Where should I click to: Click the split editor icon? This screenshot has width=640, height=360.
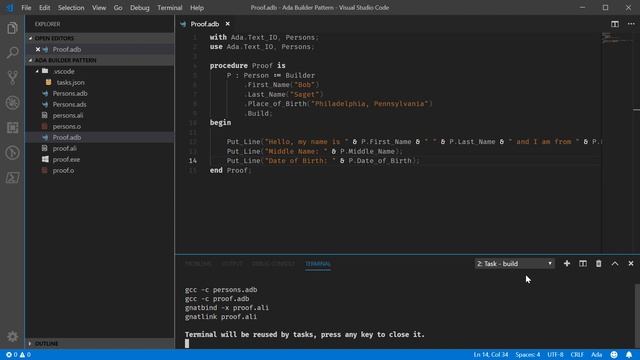click(615, 24)
